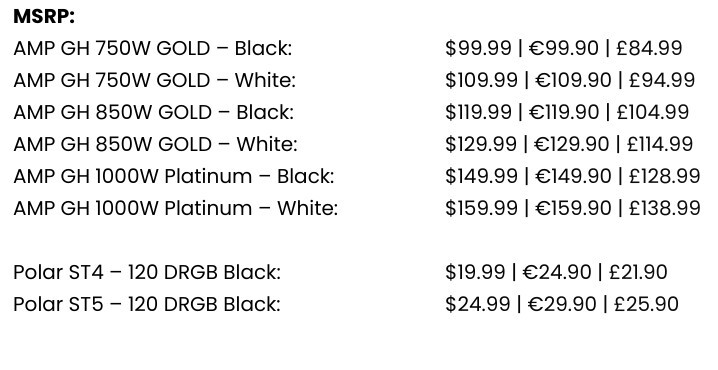Click the $129.99 price text
The image size is (718, 370).
pyautogui.click(x=481, y=144)
